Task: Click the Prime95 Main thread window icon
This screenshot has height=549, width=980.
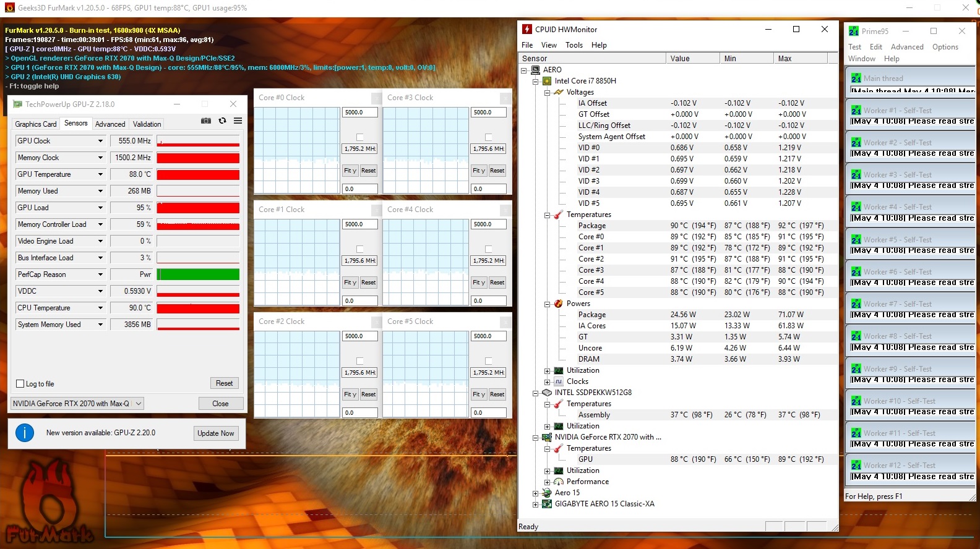Action: 856,79
